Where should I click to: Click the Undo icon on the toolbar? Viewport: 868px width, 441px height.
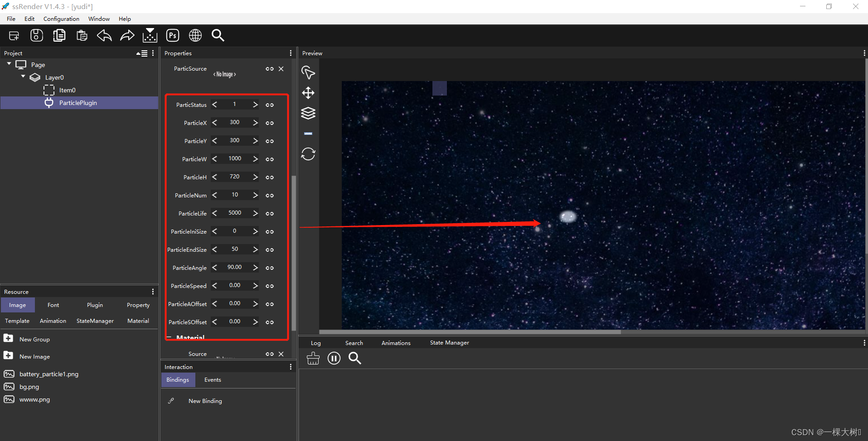point(104,35)
